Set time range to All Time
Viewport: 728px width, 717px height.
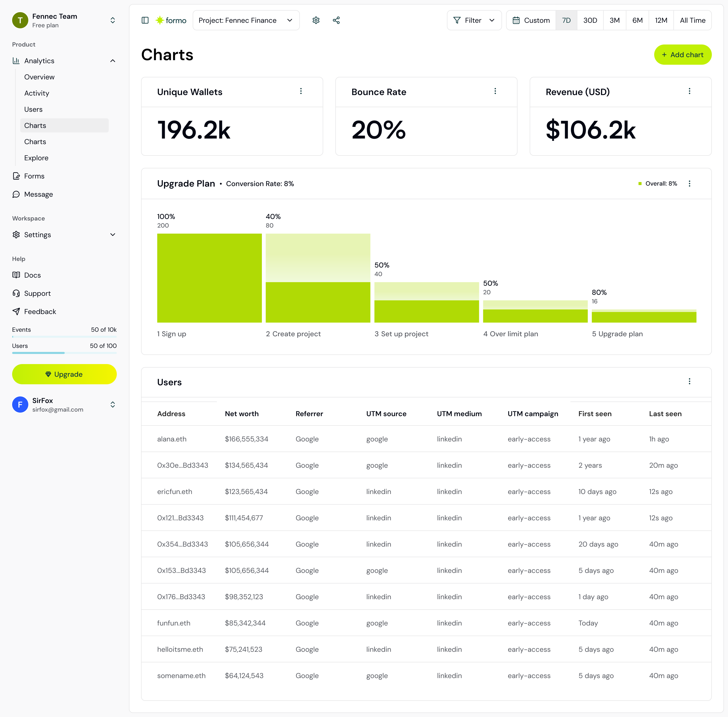click(x=692, y=20)
